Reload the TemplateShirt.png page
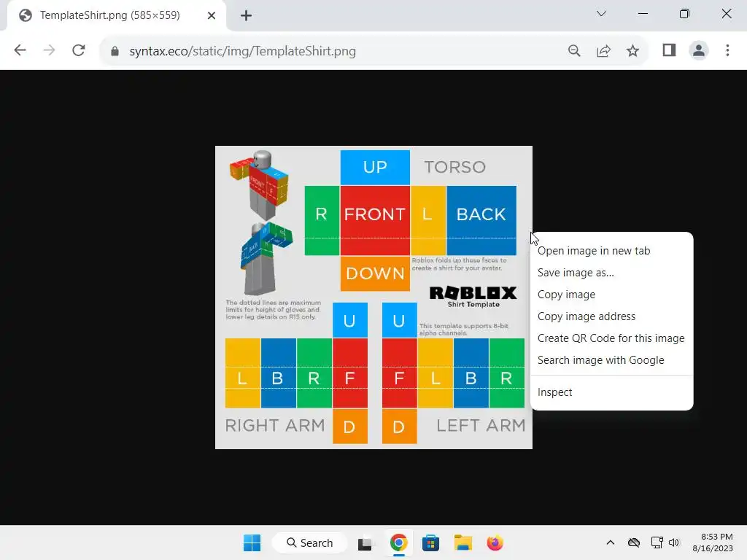The width and height of the screenshot is (747, 560). (79, 50)
